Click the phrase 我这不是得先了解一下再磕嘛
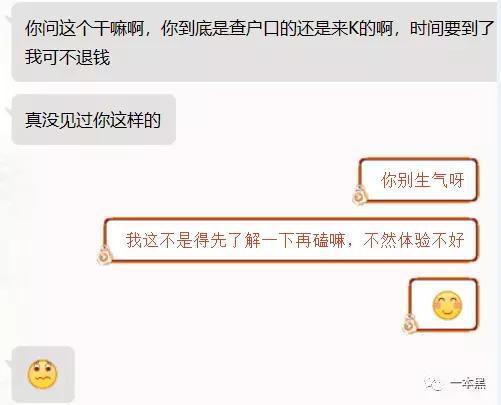The image size is (501, 405). pyautogui.click(x=236, y=240)
